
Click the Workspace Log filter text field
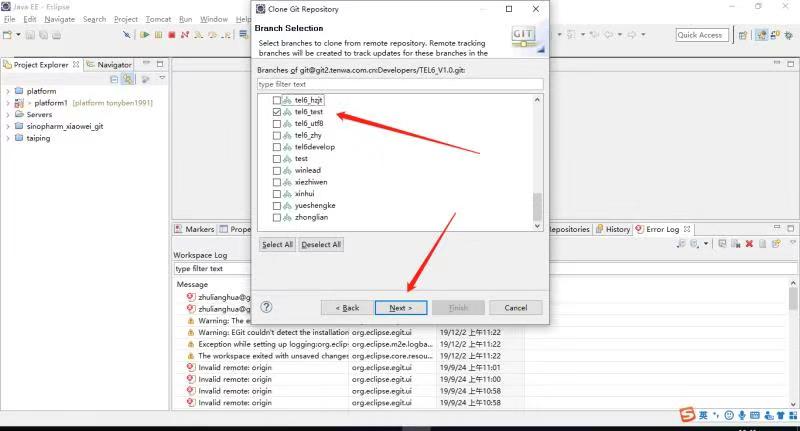click(x=212, y=269)
